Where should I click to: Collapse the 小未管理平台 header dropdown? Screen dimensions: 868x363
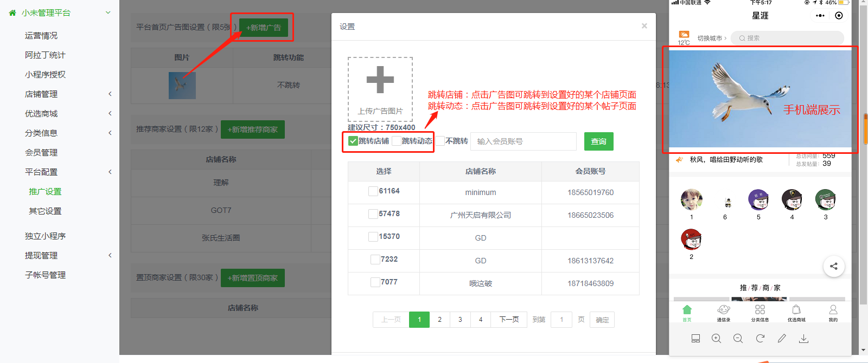[x=108, y=12]
